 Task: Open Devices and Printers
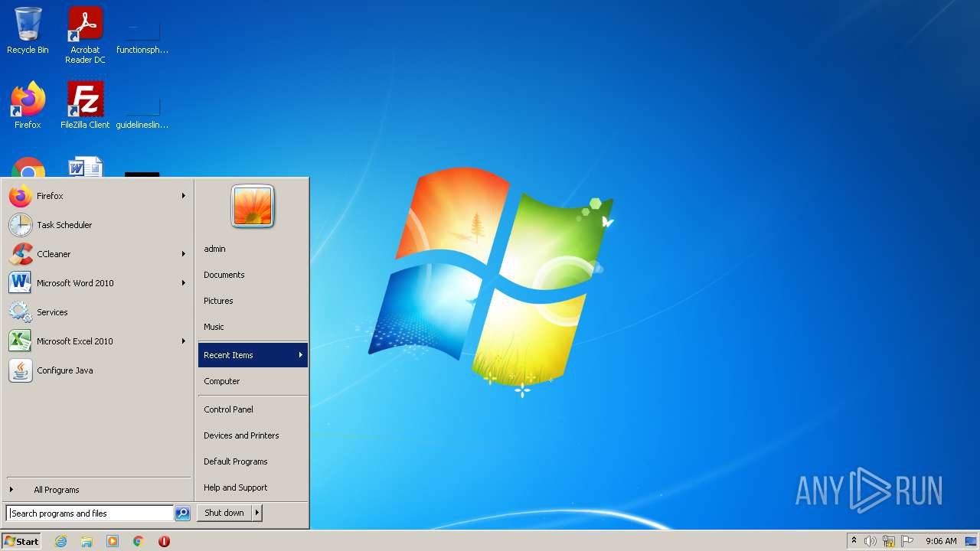253,435
